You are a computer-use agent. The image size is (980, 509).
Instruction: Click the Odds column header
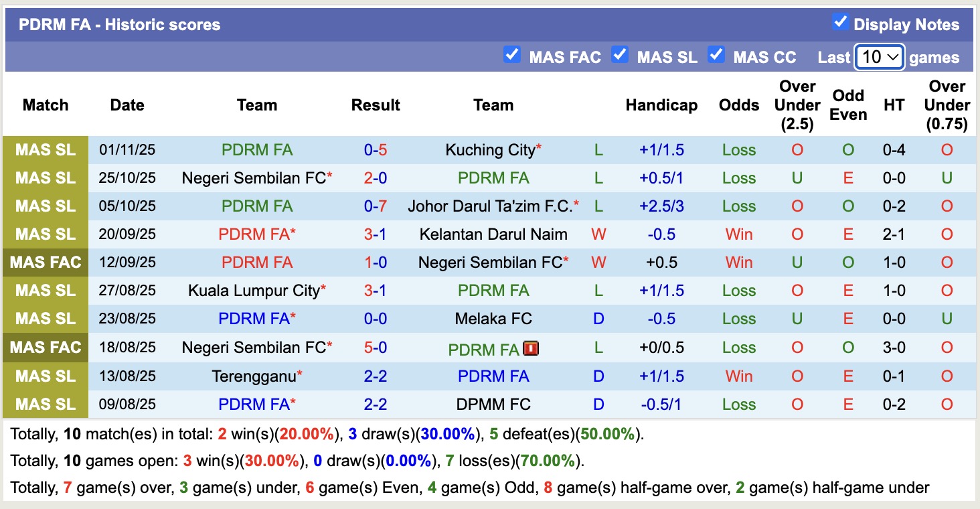[x=739, y=105]
